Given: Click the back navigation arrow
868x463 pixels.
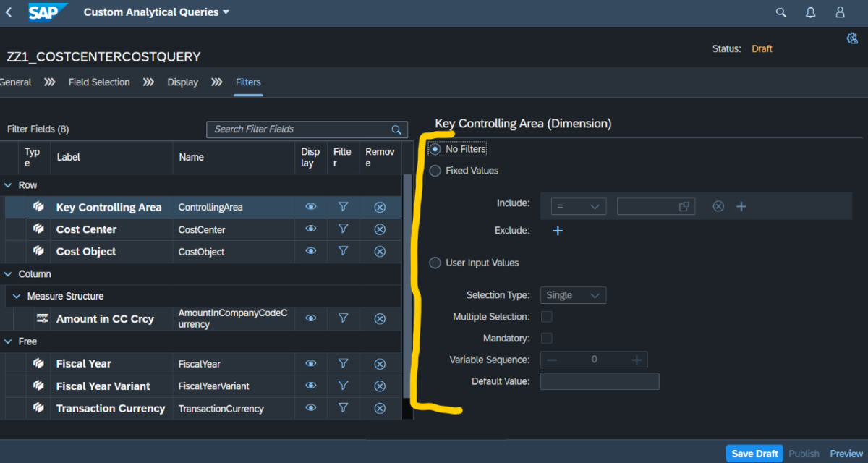Looking at the screenshot, I should [8, 12].
